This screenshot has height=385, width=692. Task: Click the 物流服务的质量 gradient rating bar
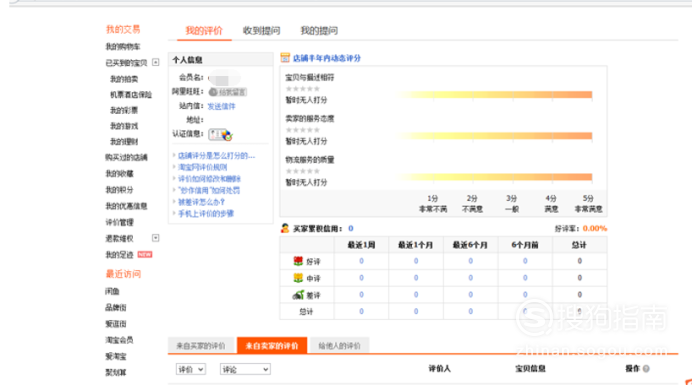[493, 177]
